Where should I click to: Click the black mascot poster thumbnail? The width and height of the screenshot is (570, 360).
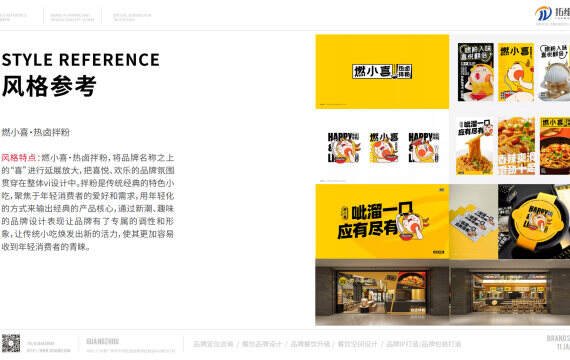476,72
